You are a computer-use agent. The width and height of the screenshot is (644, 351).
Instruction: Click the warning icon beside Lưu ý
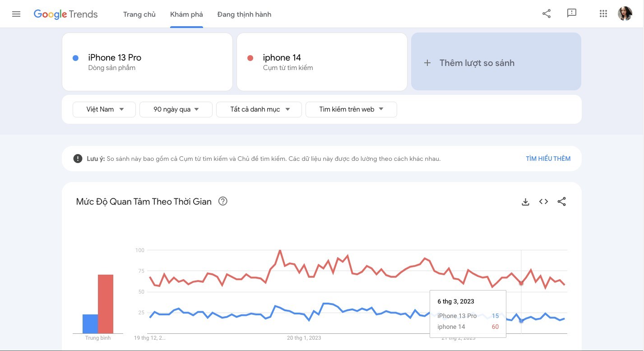(x=78, y=159)
